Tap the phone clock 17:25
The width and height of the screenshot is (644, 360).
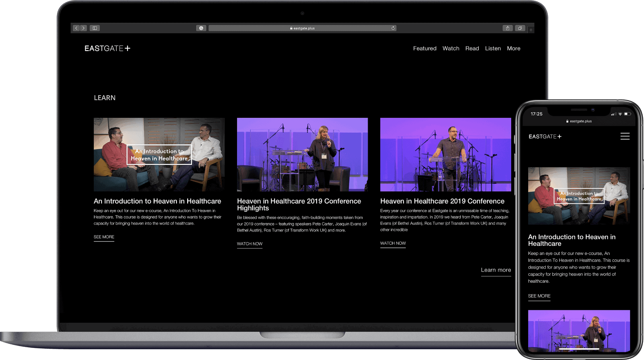[536, 114]
